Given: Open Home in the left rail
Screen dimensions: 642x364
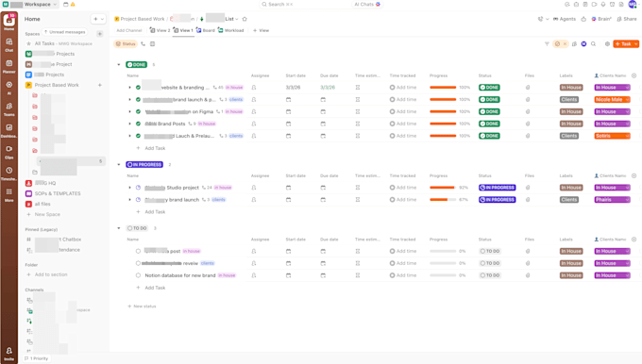Looking at the screenshot, I should [x=9, y=22].
